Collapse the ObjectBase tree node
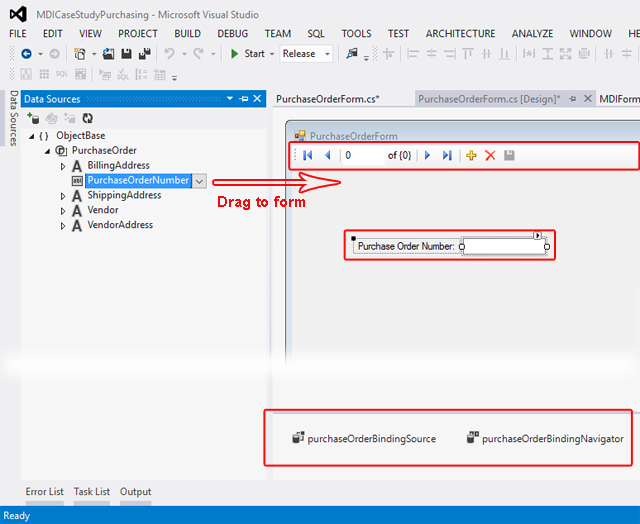640x524 pixels. click(32, 136)
